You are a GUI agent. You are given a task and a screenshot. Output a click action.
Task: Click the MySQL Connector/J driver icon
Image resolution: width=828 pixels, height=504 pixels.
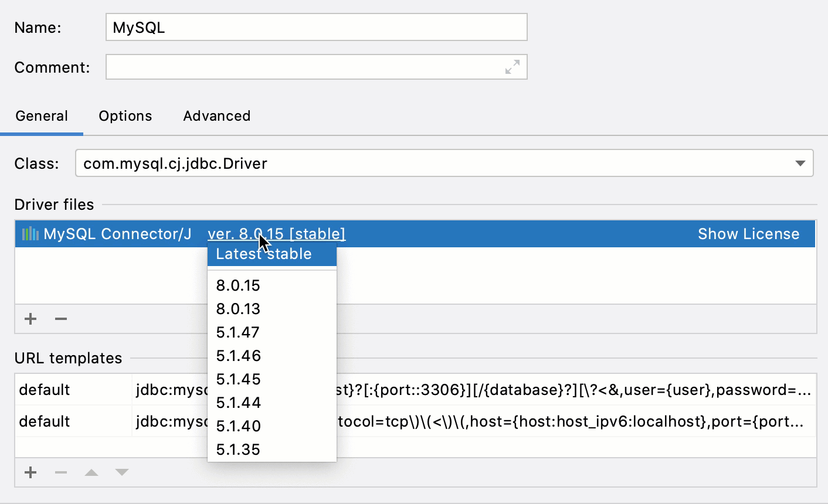click(x=30, y=233)
